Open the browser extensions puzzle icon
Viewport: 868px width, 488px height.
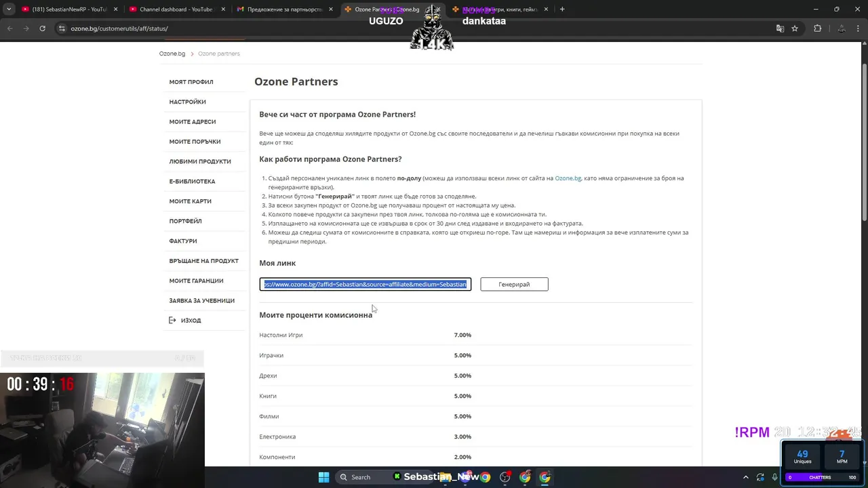817,28
